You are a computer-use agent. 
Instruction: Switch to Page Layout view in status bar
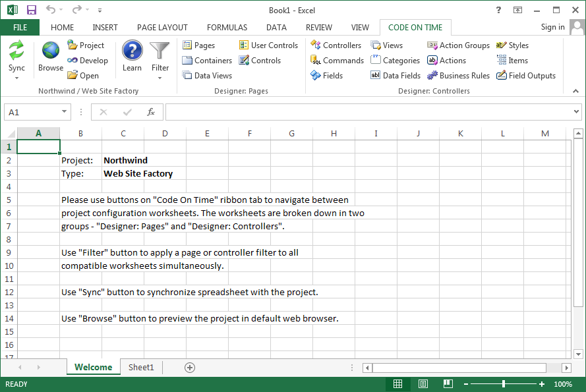pyautogui.click(x=423, y=384)
